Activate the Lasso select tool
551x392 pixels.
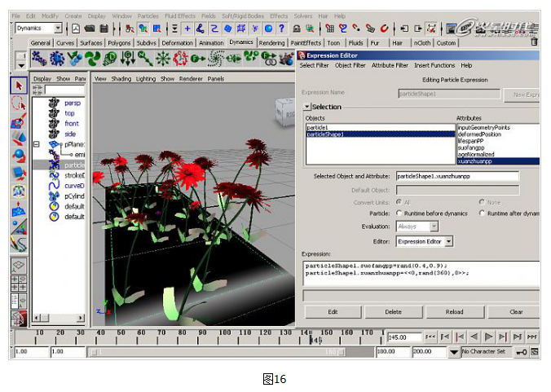point(19,104)
